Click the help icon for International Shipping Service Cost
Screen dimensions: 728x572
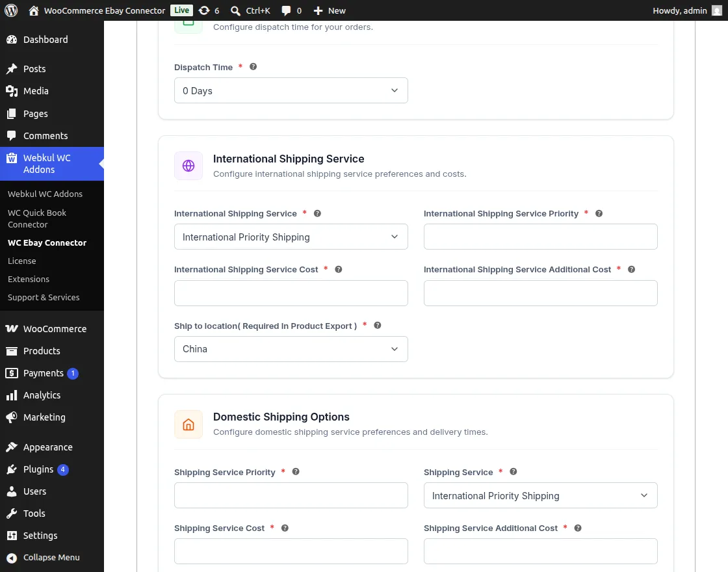click(339, 269)
